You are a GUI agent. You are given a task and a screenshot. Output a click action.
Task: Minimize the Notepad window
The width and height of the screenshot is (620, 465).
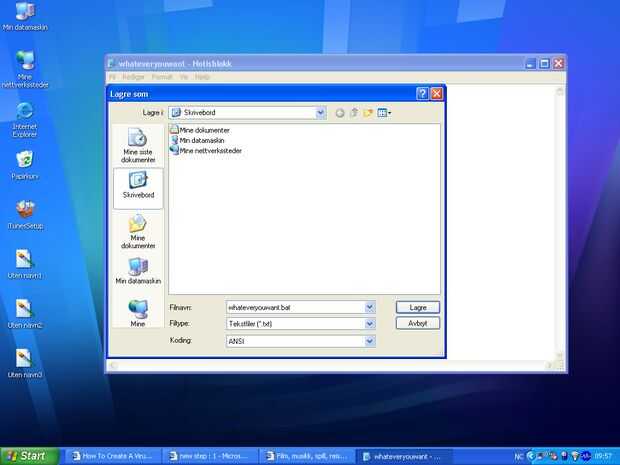[531, 63]
